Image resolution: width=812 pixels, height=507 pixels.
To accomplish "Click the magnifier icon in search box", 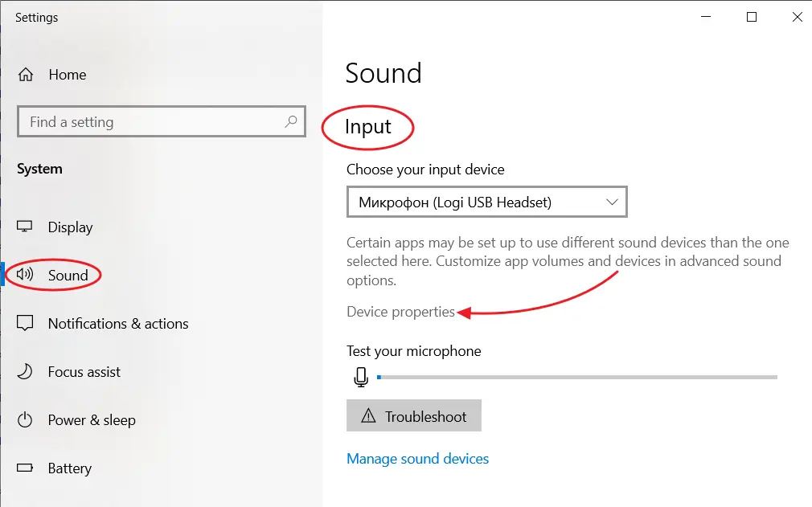I will (291, 122).
